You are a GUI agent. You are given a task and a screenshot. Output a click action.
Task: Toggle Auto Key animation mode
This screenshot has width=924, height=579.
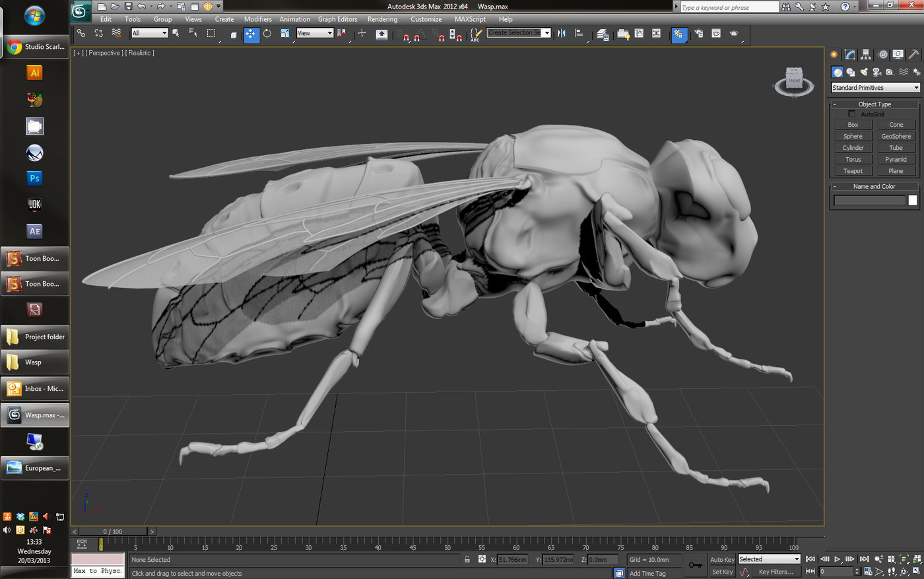(722, 560)
